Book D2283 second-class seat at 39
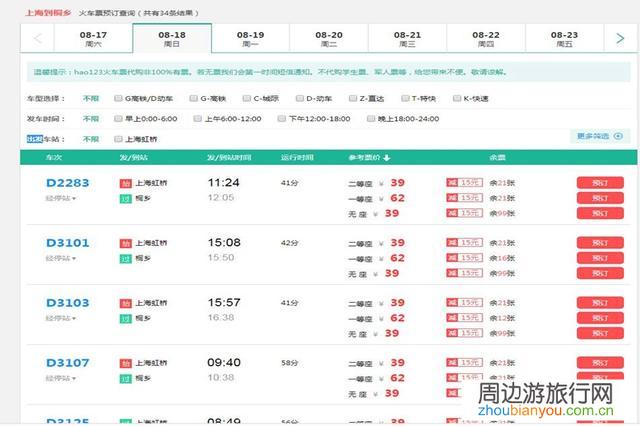 tap(600, 183)
